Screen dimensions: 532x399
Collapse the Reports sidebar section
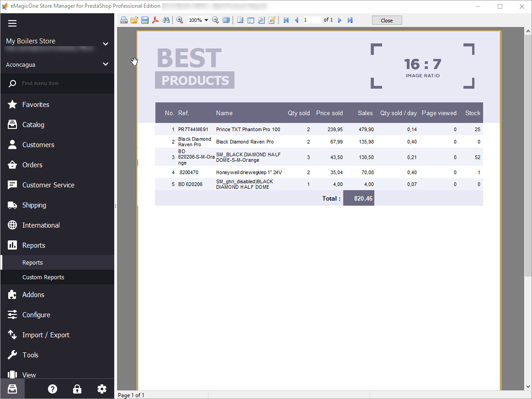tap(57, 245)
